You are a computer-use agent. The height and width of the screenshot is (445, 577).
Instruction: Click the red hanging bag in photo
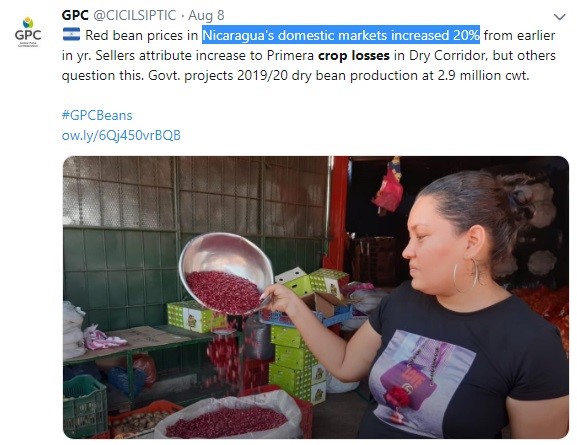[x=388, y=190]
